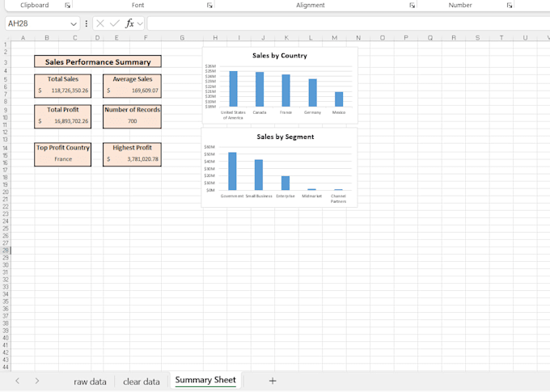The width and height of the screenshot is (550, 392).
Task: Select the Sales Performance Summary title cell
Action: tap(98, 61)
